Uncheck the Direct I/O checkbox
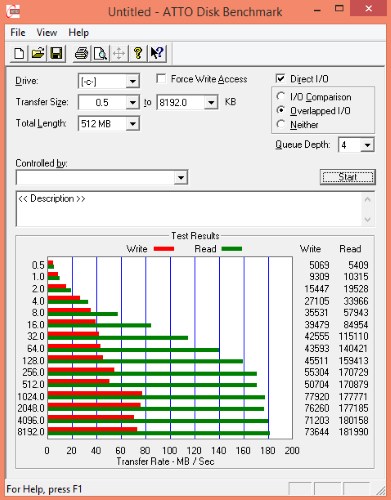This screenshot has height=500, width=391. 281,79
